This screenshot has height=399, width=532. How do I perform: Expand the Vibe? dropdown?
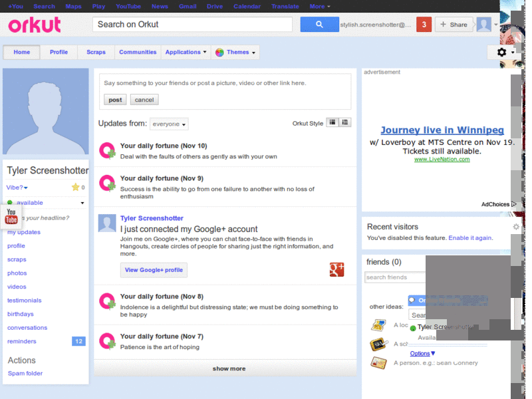[x=17, y=188]
